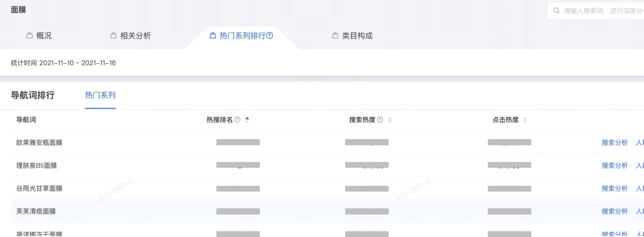
Task: Click the magnifier icon in search box
Action: click(556, 11)
